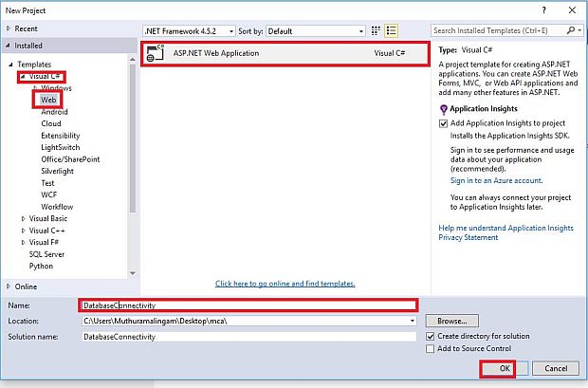Click here to go online and find templates
The height and width of the screenshot is (388, 588).
(x=285, y=284)
